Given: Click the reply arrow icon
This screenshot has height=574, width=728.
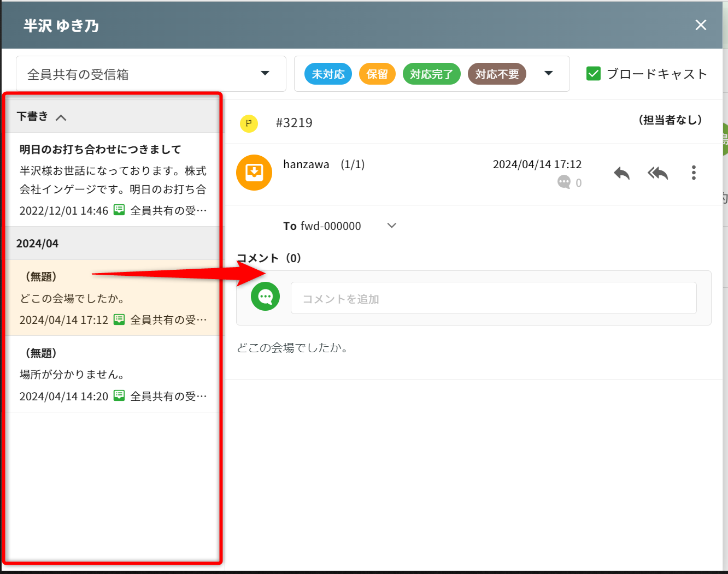Looking at the screenshot, I should [x=621, y=173].
